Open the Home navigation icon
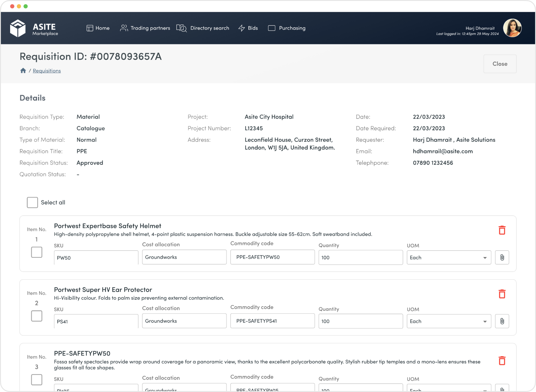Viewport: 536px width, 392px height. coord(90,28)
